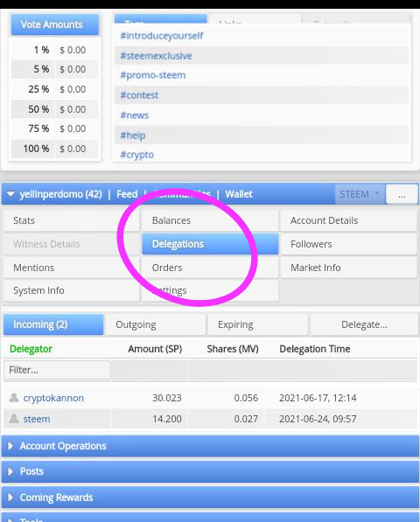The image size is (420, 522).
Task: Open the #introduceyourself tag
Action: tap(162, 36)
